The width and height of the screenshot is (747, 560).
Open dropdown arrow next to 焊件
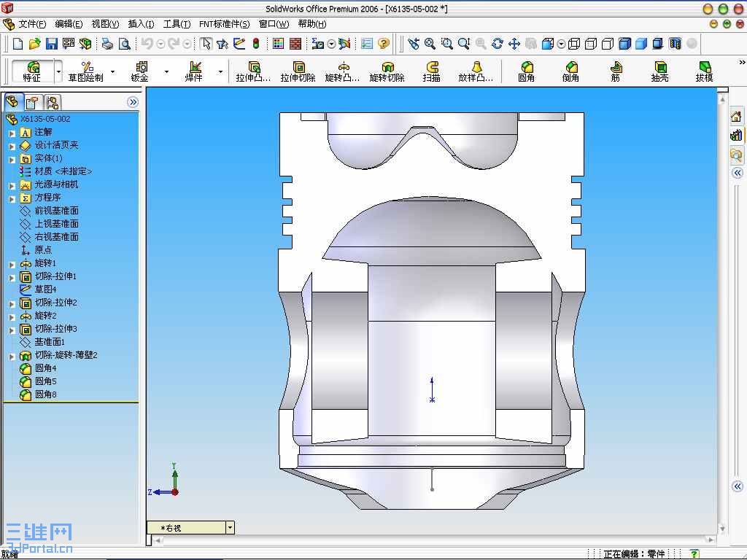point(220,71)
